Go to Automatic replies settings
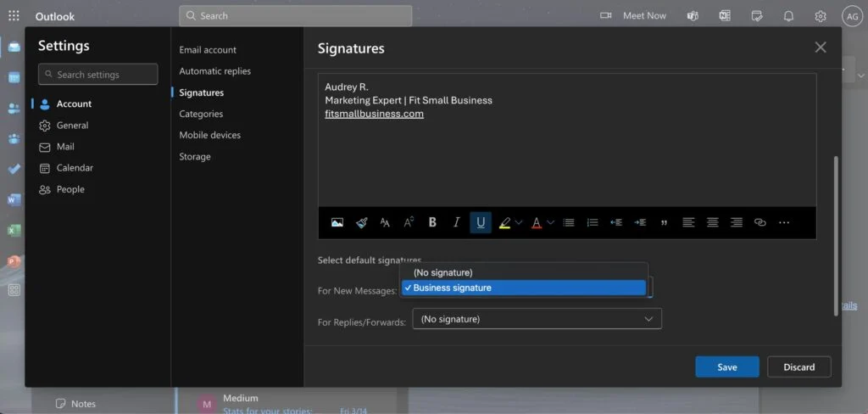 pyautogui.click(x=214, y=71)
